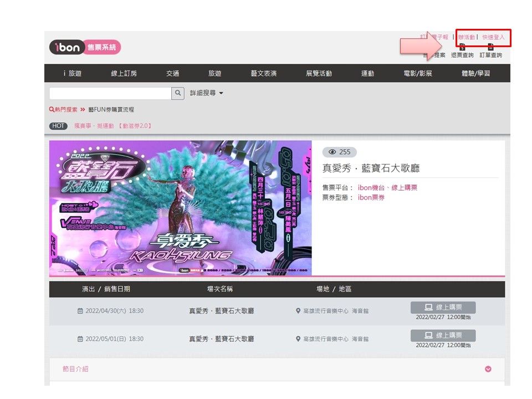
Task: Click 線上購票 button for 04/30 show
Action: [443, 308]
